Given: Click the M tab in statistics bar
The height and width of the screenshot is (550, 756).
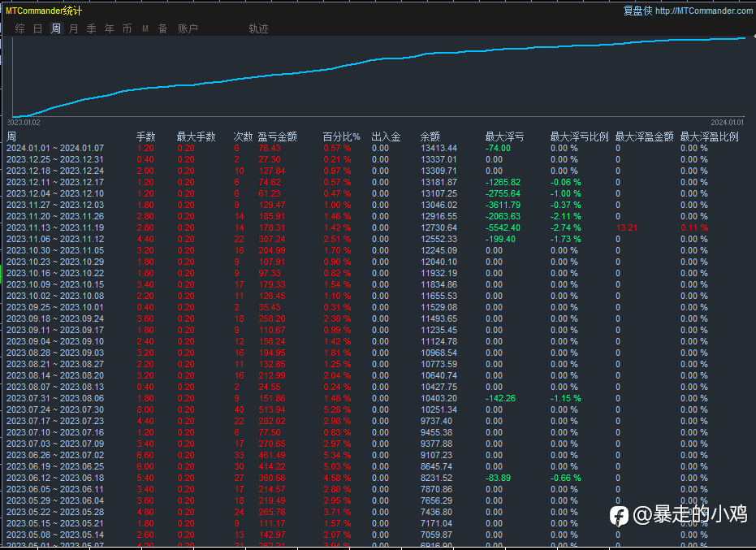Looking at the screenshot, I should click(x=145, y=28).
